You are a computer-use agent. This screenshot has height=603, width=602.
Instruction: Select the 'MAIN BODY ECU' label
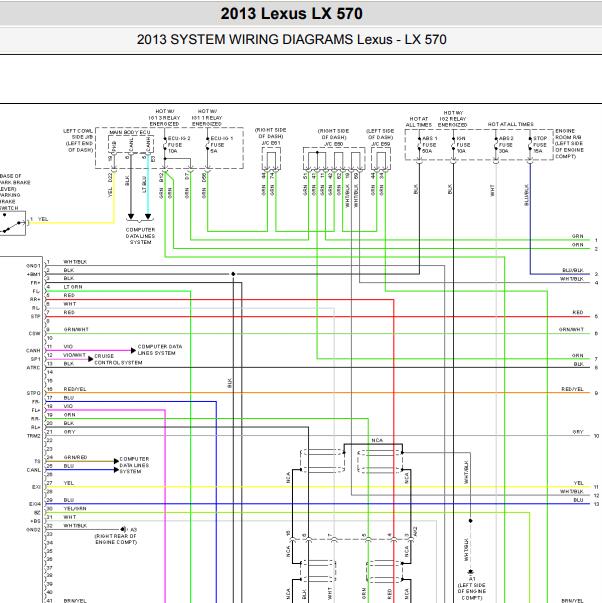130,133
